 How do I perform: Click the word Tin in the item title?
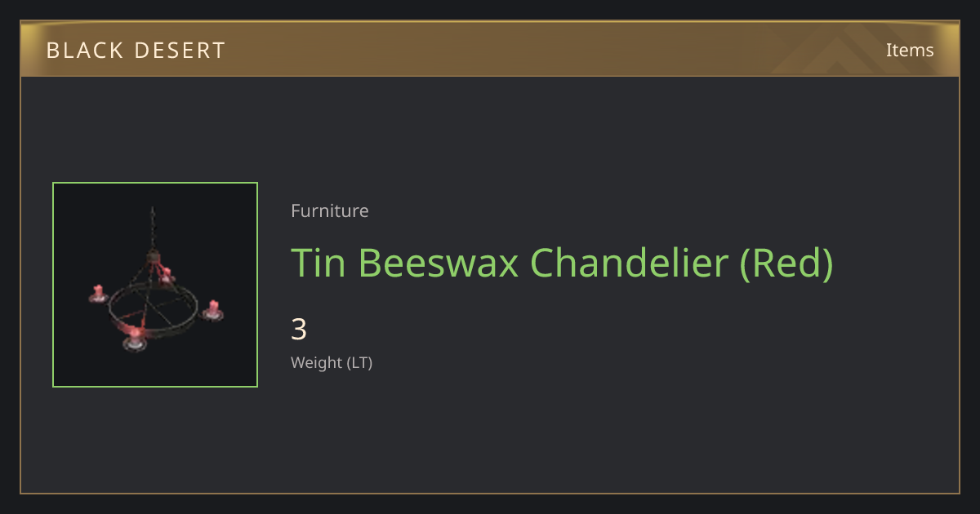318,263
